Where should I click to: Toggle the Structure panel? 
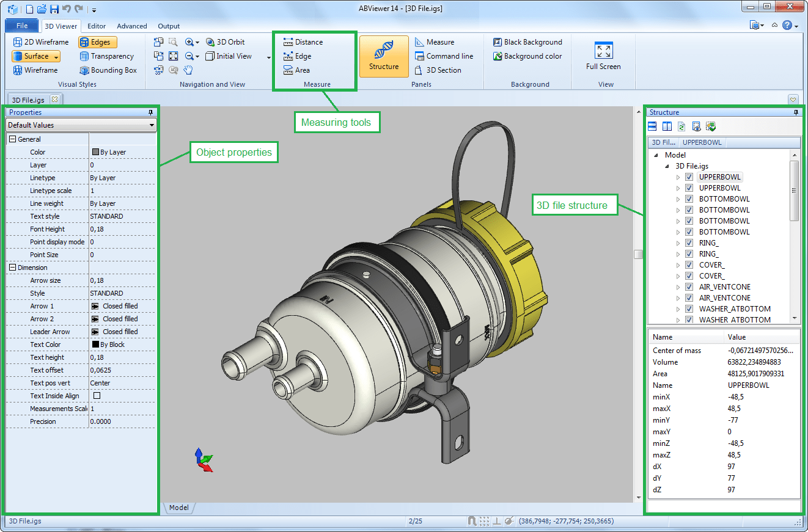(x=384, y=56)
